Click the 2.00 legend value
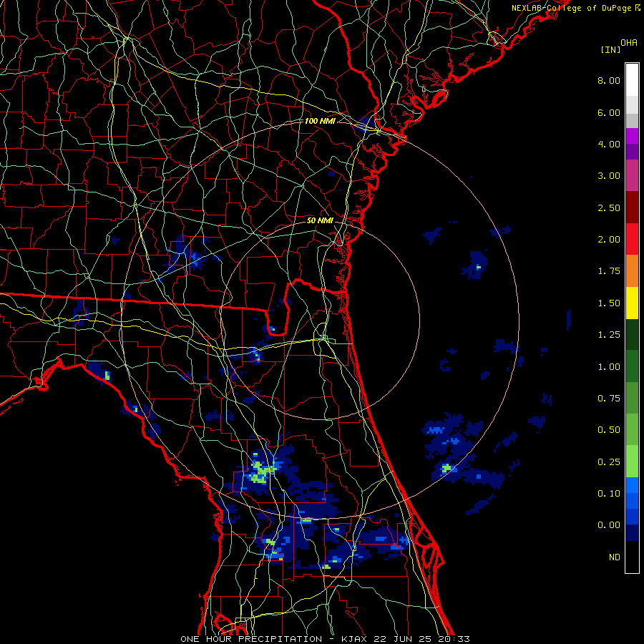Screen dimensions: 644x644 [x=609, y=240]
